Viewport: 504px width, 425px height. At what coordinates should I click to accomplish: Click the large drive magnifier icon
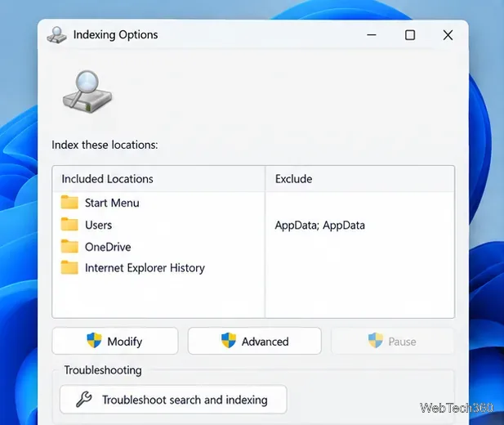[x=87, y=92]
